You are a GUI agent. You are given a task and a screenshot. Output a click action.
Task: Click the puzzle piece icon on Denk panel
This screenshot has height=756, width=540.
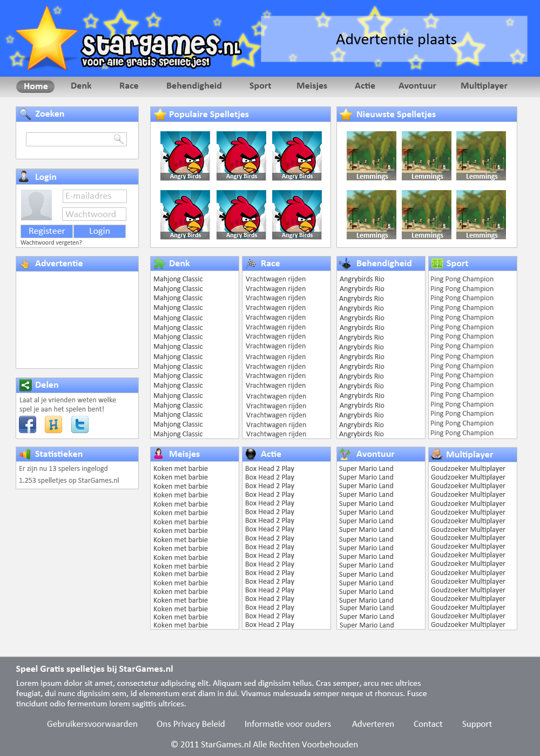coord(159,264)
